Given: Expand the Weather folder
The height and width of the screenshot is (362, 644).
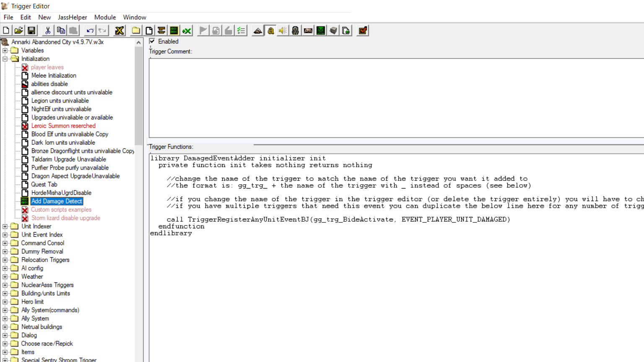Looking at the screenshot, I should click(5, 277).
